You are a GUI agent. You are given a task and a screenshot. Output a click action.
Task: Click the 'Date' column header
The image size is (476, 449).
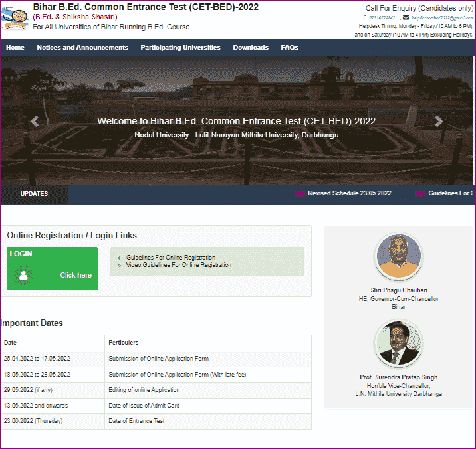coord(11,343)
